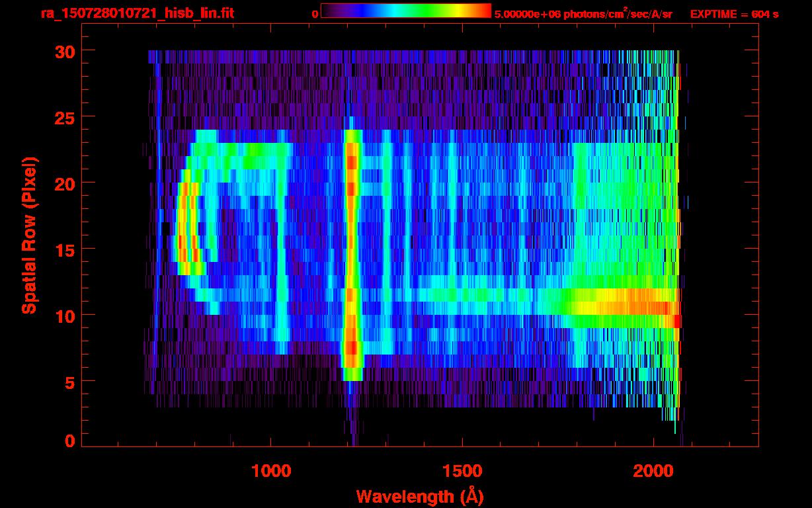Click the EXPTIME = 604 s text
The height and width of the screenshot is (508, 812).
734,14
